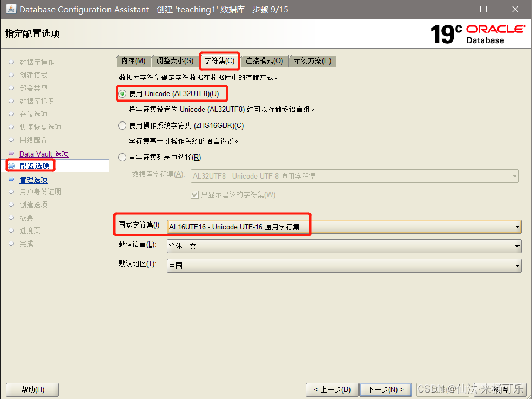Click the Oracle 19c Database logo
The height and width of the screenshot is (399, 532).
pyautogui.click(x=477, y=34)
